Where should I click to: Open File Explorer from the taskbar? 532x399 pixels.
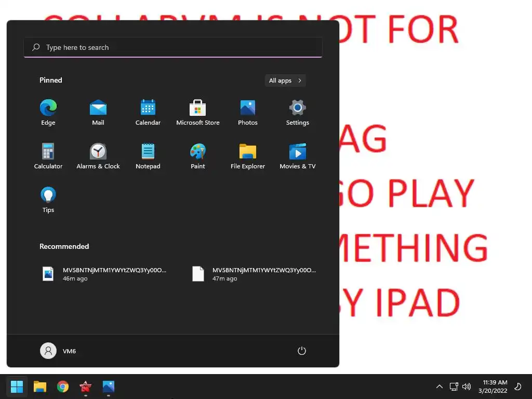tap(39, 387)
